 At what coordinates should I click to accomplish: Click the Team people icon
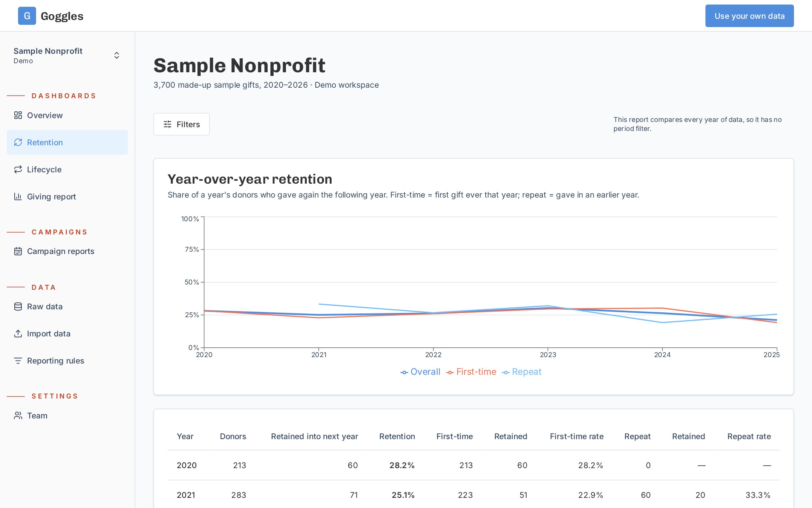click(x=18, y=415)
